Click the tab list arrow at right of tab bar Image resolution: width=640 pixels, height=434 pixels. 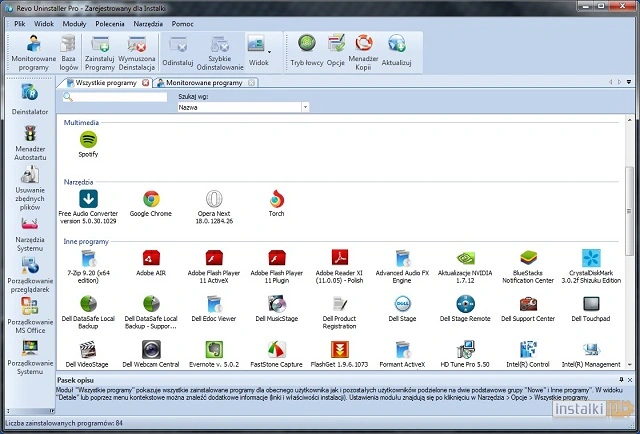pos(627,82)
